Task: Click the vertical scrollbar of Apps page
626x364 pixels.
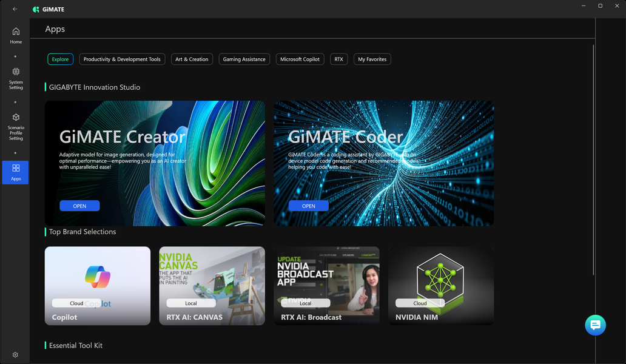Action: click(593, 160)
